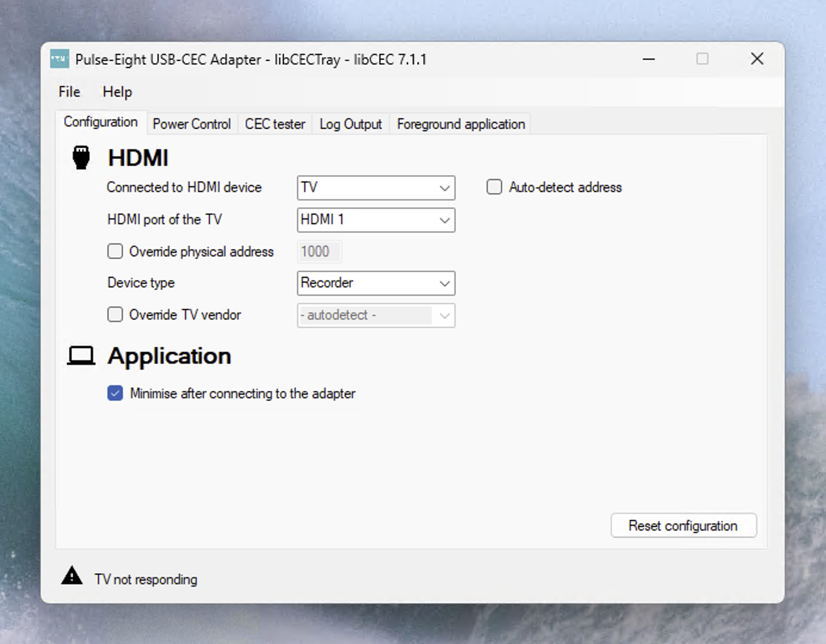
Task: Open the File menu
Action: [69, 92]
